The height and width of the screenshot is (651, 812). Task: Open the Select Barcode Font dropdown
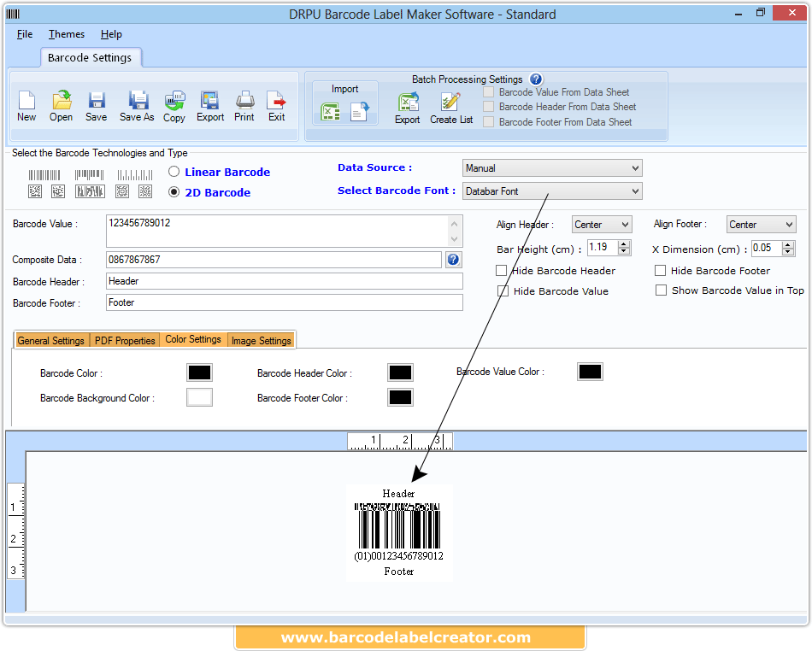pos(552,191)
